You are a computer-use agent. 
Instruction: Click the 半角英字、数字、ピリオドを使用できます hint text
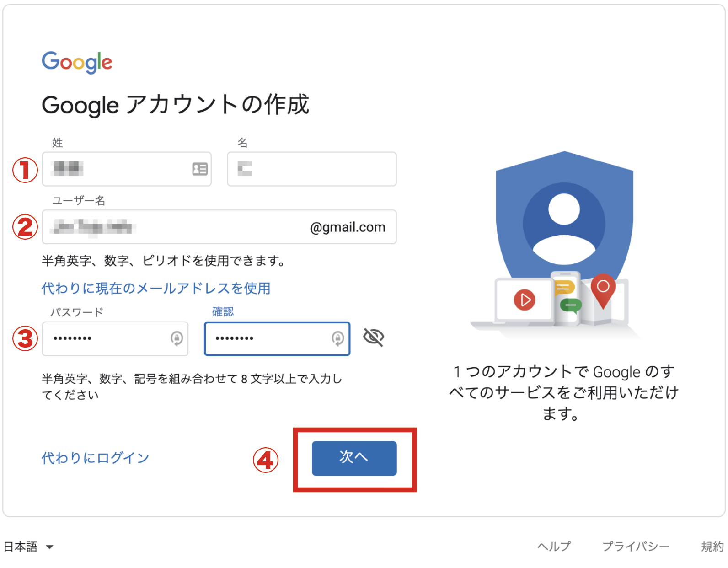(x=164, y=261)
